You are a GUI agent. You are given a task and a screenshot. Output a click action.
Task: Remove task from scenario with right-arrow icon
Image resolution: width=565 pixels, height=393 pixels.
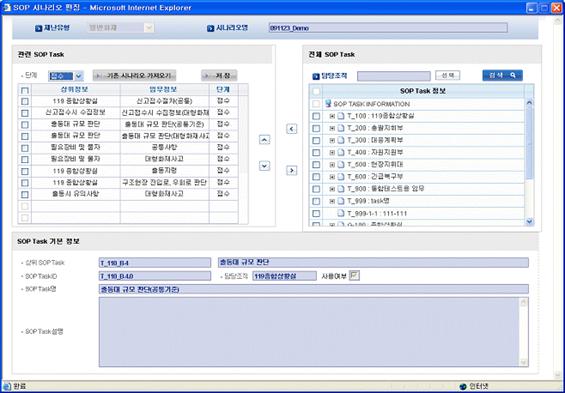[x=292, y=170]
